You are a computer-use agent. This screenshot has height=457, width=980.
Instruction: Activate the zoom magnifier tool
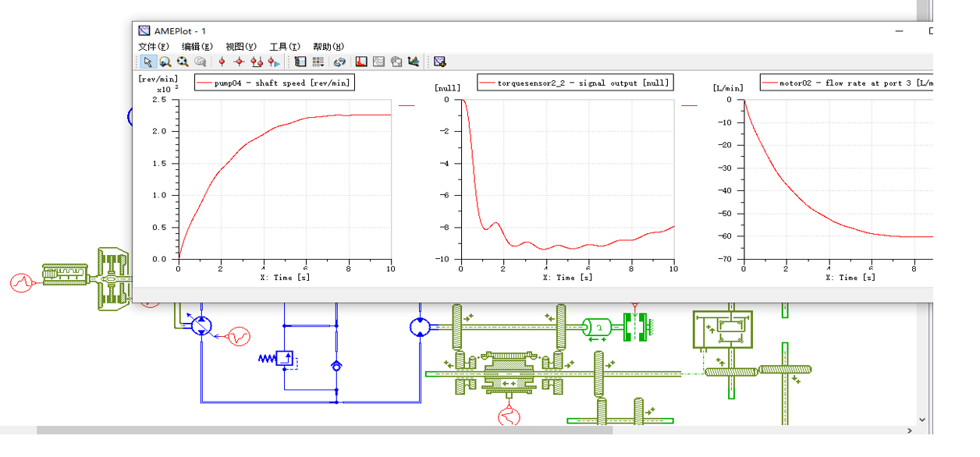pos(165,62)
